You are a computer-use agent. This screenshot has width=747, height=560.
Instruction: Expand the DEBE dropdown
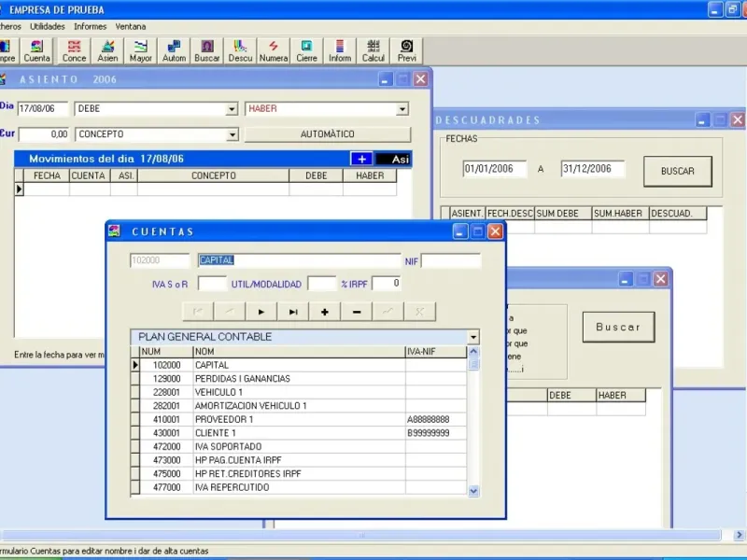point(232,109)
